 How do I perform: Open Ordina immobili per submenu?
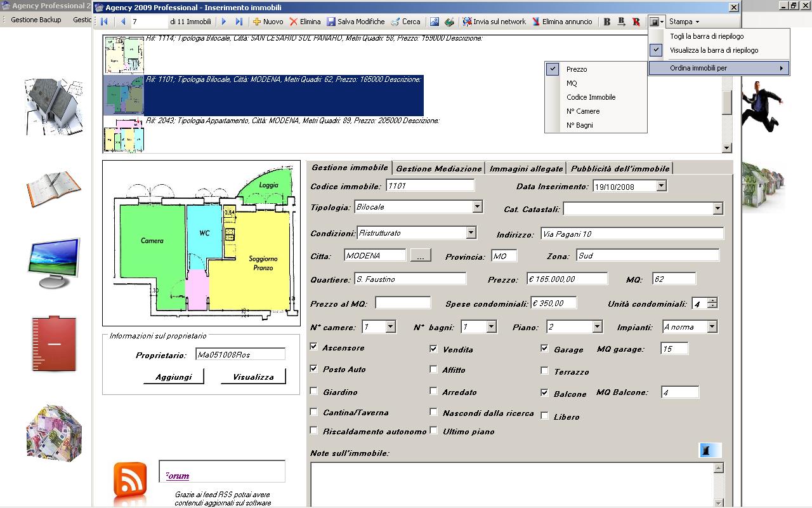[719, 68]
